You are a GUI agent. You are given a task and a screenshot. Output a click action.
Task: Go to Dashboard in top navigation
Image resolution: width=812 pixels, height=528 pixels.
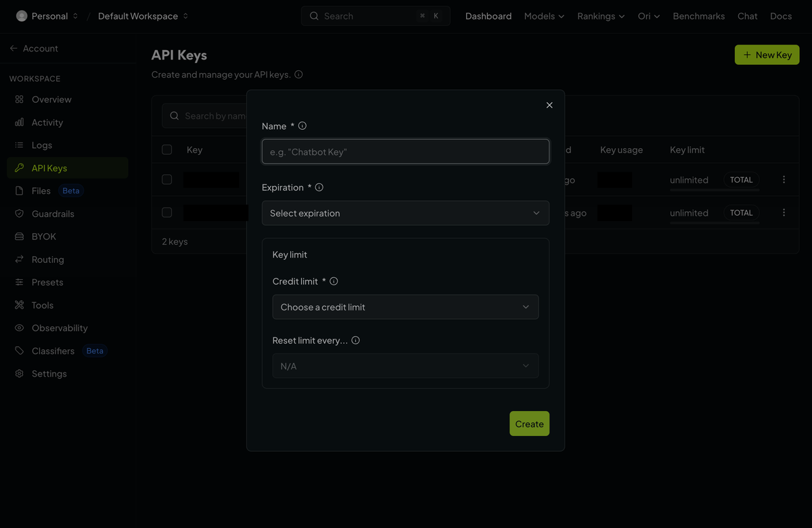(489, 16)
